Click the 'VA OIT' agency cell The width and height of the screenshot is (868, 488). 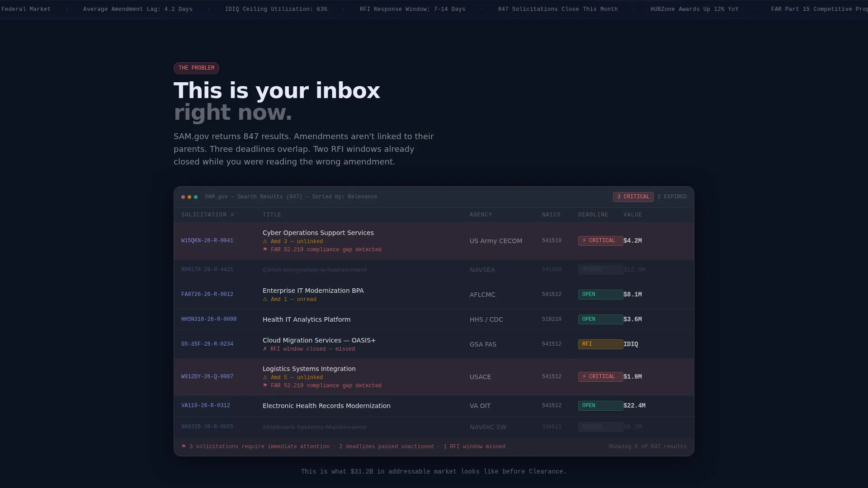(x=480, y=406)
